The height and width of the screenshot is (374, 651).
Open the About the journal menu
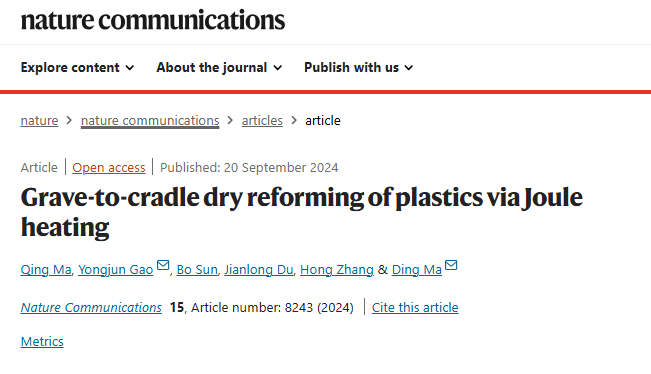(x=219, y=67)
